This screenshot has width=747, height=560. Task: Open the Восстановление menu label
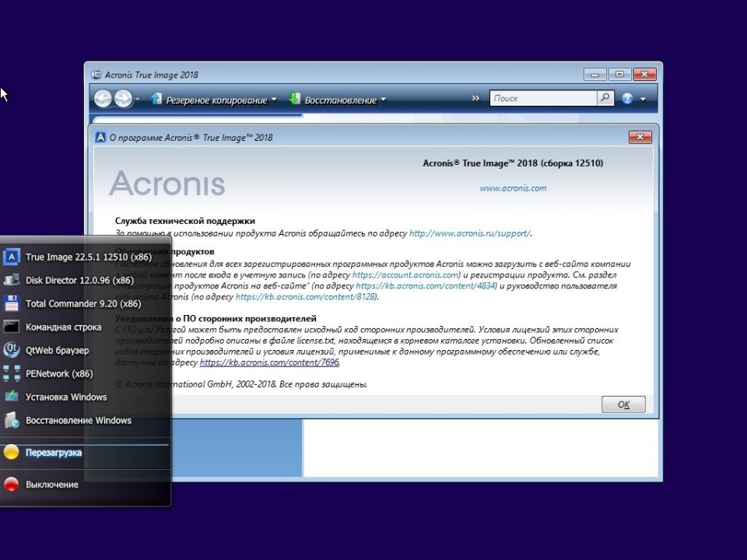[341, 100]
